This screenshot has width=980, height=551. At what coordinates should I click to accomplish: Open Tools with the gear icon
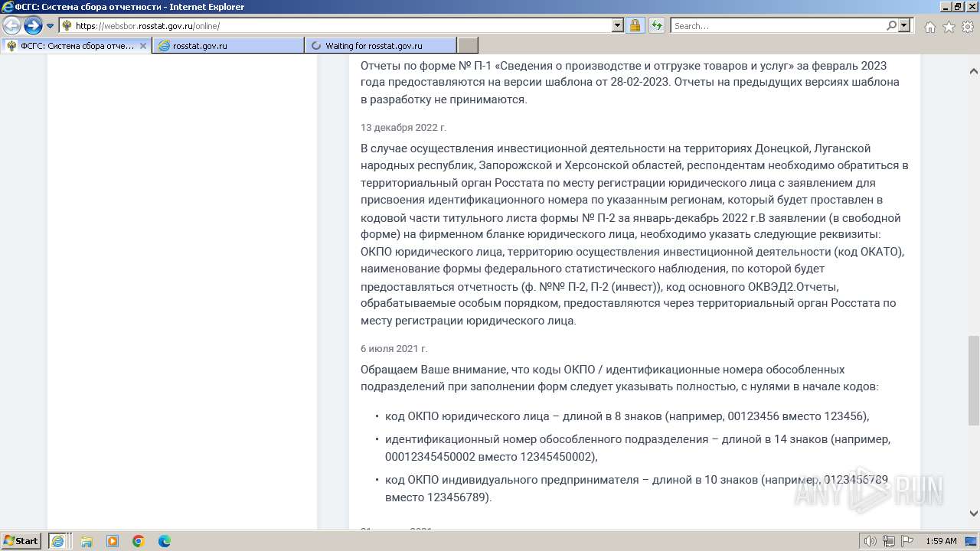point(967,27)
